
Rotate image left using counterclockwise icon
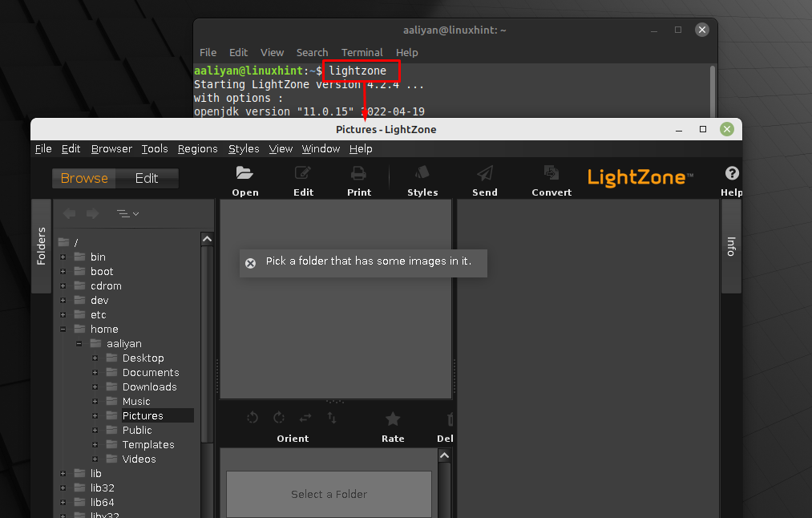coord(252,418)
